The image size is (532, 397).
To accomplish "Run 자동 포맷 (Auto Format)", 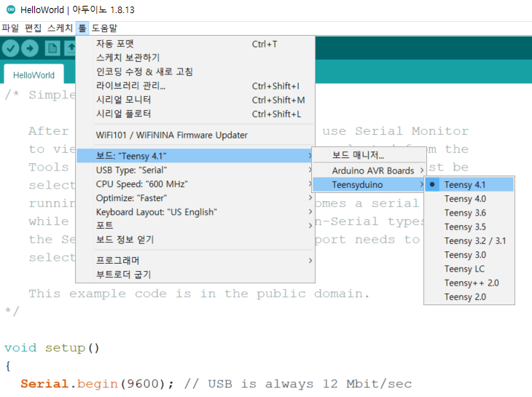I will point(195,44).
